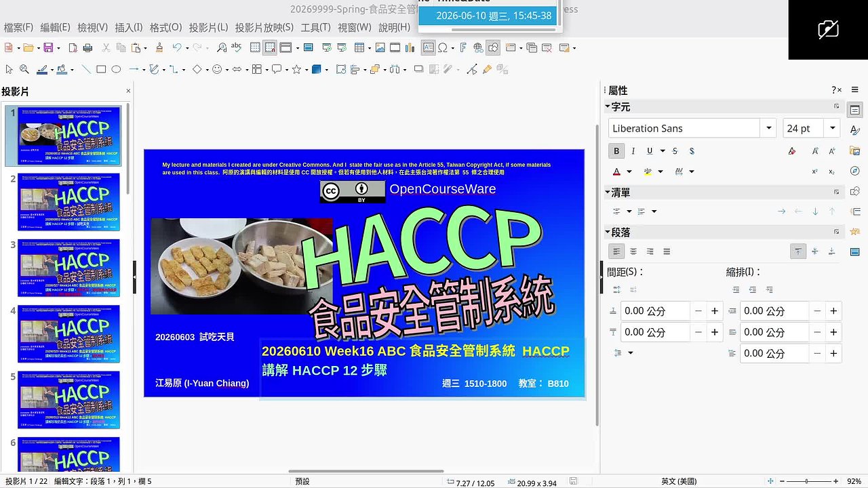Screen dimensions: 868x488
Task: Toggle Strikethrough in sidebar character panel
Action: [x=675, y=151]
